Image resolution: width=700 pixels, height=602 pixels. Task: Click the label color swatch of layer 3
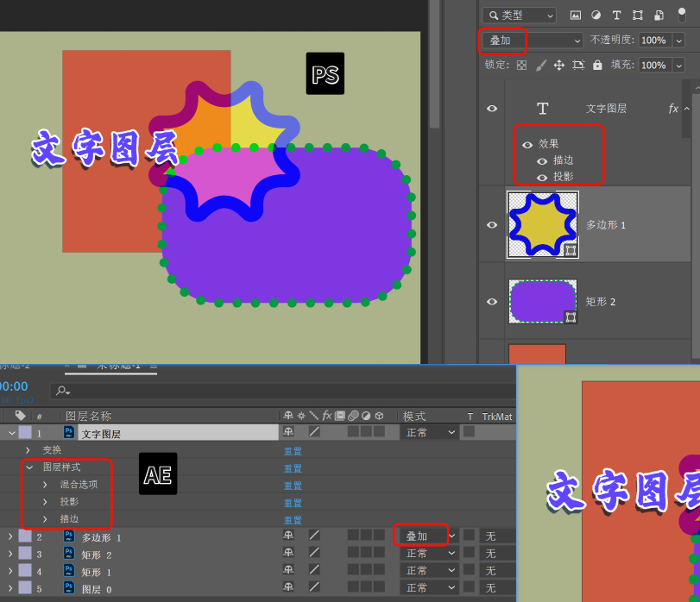click(x=24, y=554)
